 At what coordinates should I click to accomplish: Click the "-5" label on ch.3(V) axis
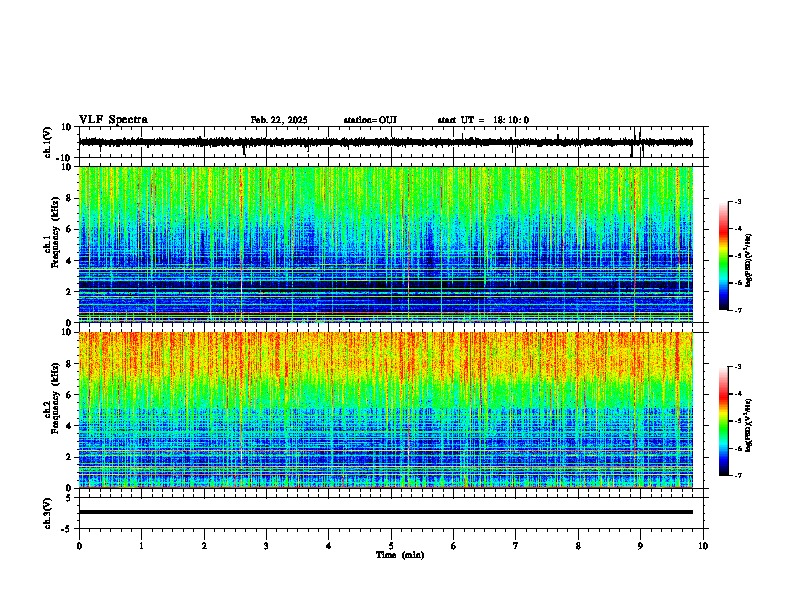67,529
